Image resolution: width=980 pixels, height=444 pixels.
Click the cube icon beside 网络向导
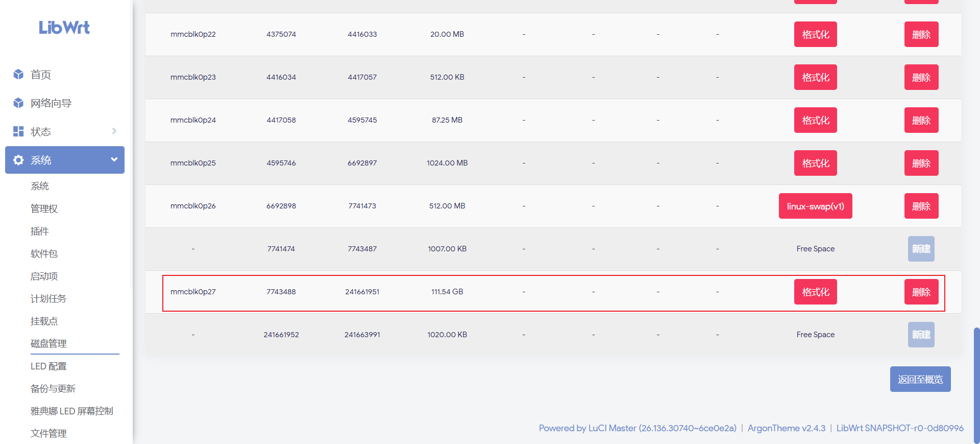18,103
